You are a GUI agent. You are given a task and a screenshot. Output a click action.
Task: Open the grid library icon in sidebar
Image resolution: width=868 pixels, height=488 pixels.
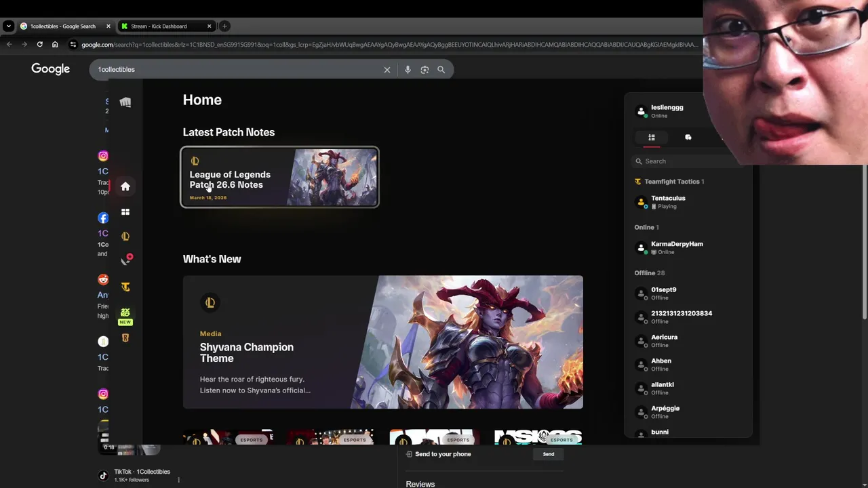click(125, 212)
